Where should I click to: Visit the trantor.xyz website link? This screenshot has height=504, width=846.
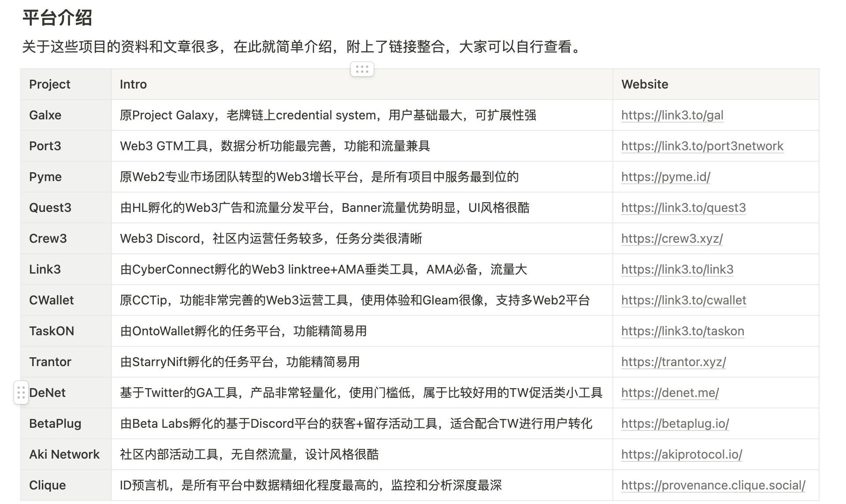(673, 362)
